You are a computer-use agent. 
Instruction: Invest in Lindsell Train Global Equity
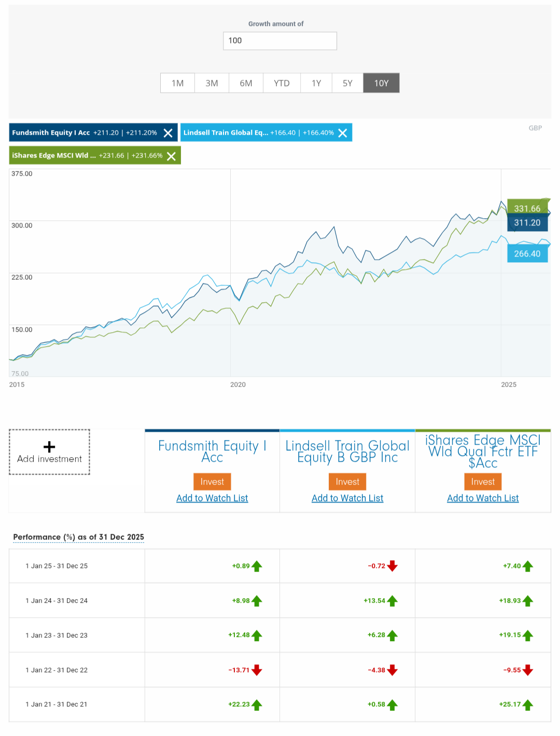(347, 482)
